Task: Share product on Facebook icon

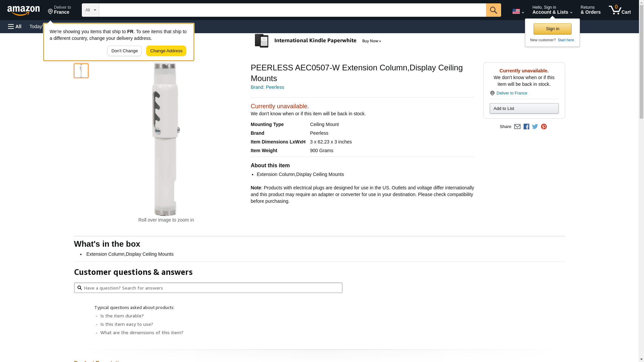Action: pos(526,127)
